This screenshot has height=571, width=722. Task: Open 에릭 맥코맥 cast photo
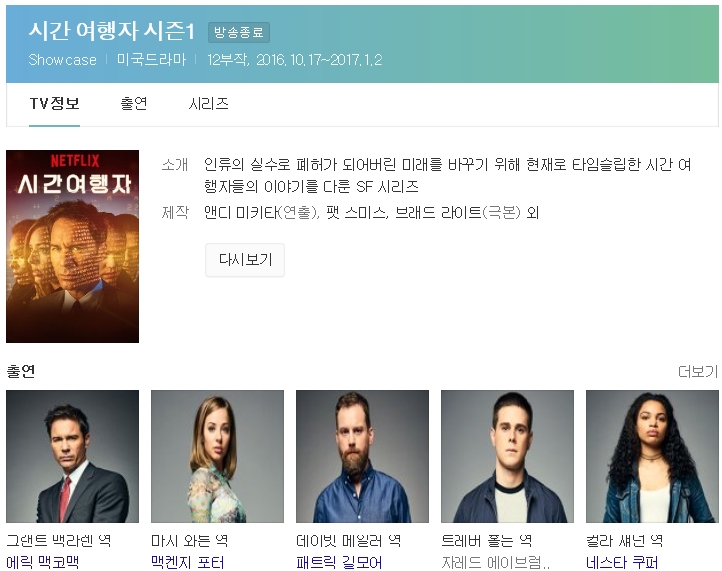(72, 456)
